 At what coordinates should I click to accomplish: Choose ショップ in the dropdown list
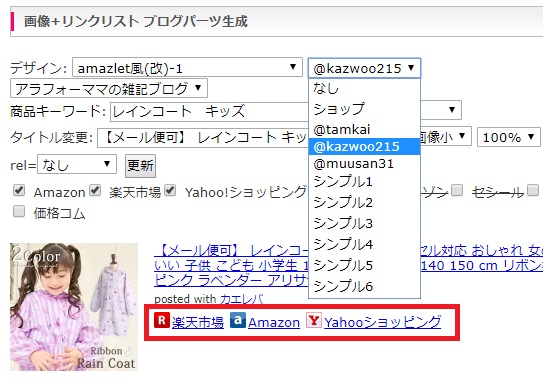(364, 109)
